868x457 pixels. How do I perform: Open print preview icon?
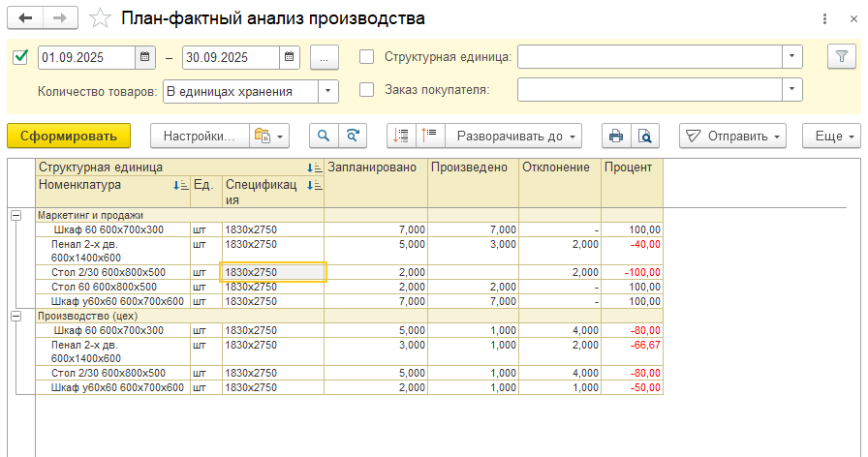[643, 136]
